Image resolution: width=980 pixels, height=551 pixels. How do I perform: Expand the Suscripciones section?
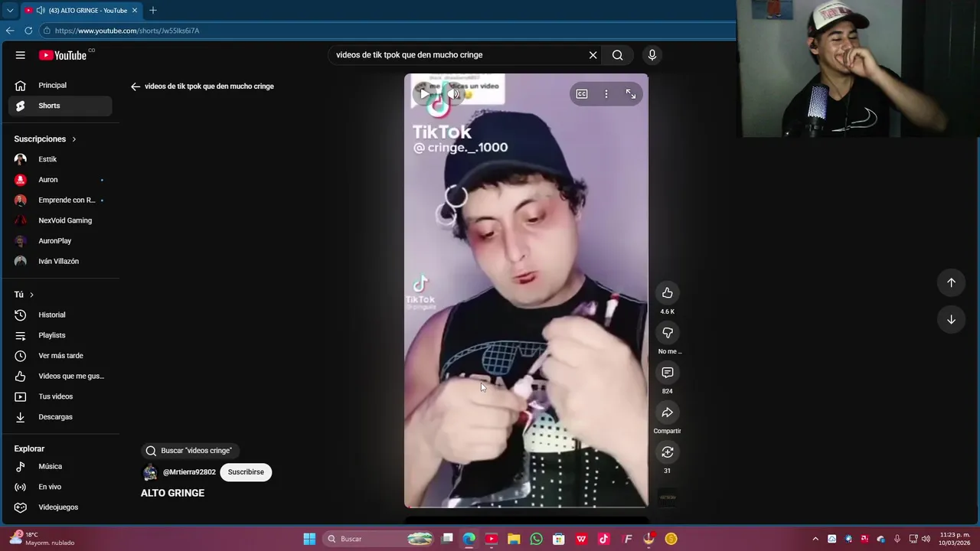tap(45, 139)
